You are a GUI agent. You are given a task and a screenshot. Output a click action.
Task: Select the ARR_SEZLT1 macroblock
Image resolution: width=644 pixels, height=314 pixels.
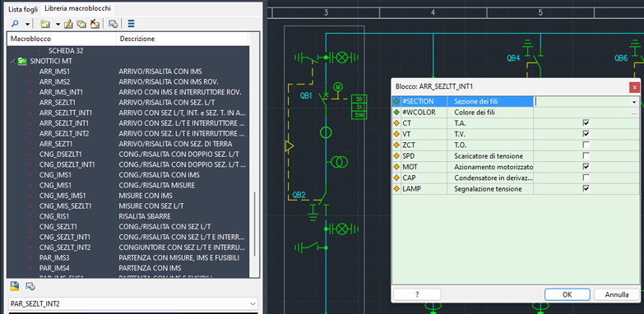pyautogui.click(x=58, y=103)
